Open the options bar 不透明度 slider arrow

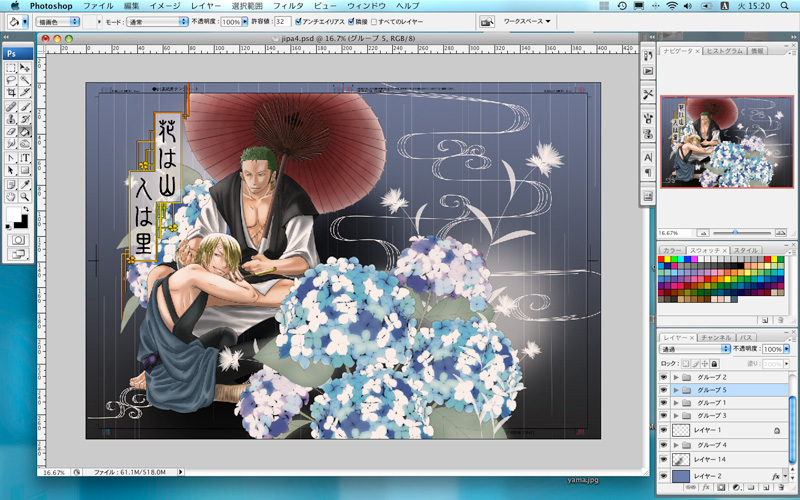point(245,21)
